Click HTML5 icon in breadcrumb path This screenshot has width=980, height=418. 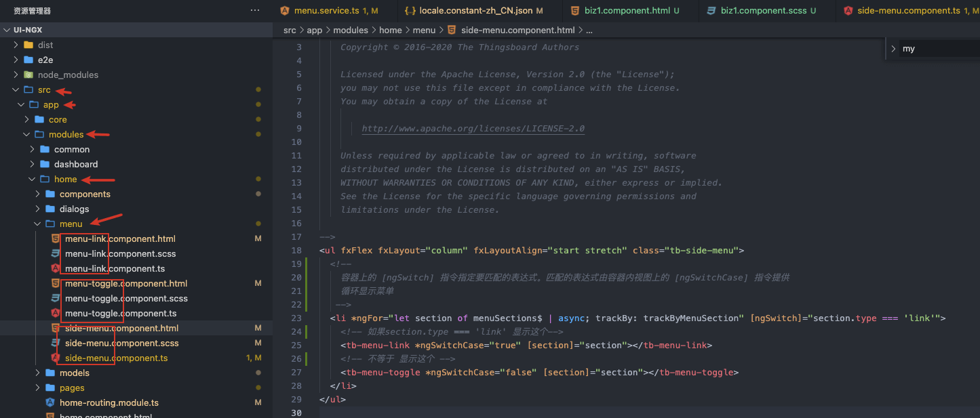[451, 30]
